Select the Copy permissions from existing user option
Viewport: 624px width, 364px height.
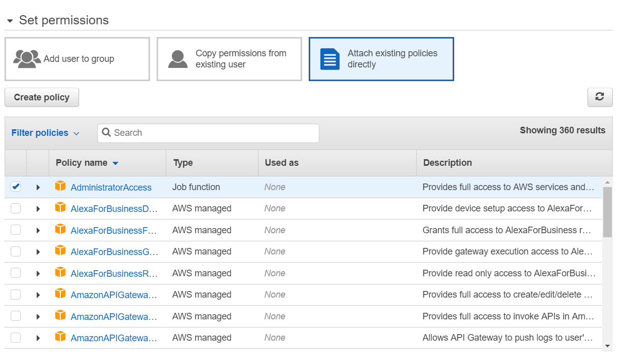coord(229,59)
